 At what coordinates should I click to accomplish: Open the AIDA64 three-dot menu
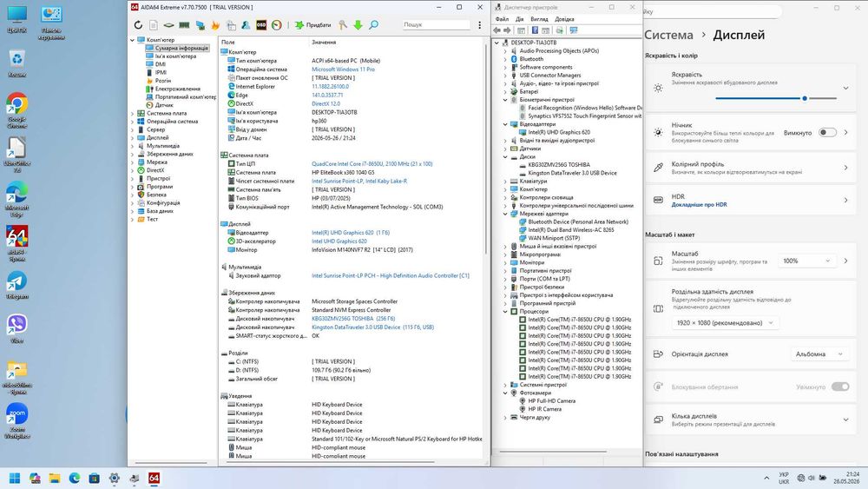point(479,25)
